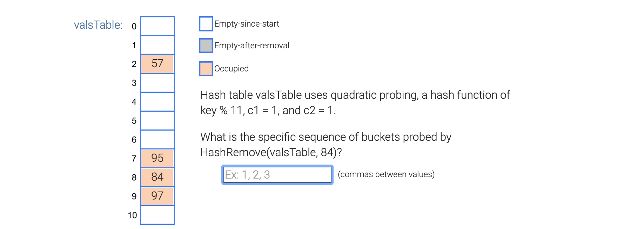Click the orange Occupied color square
This screenshot has height=229, width=644.
point(206,68)
